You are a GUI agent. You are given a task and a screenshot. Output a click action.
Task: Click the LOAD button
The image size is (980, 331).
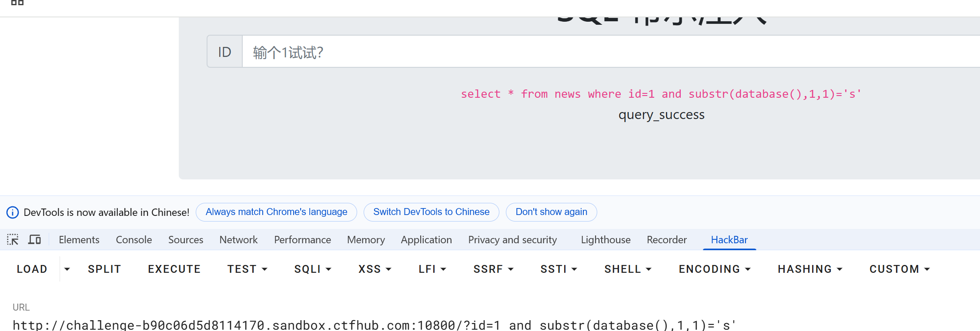pos(32,269)
